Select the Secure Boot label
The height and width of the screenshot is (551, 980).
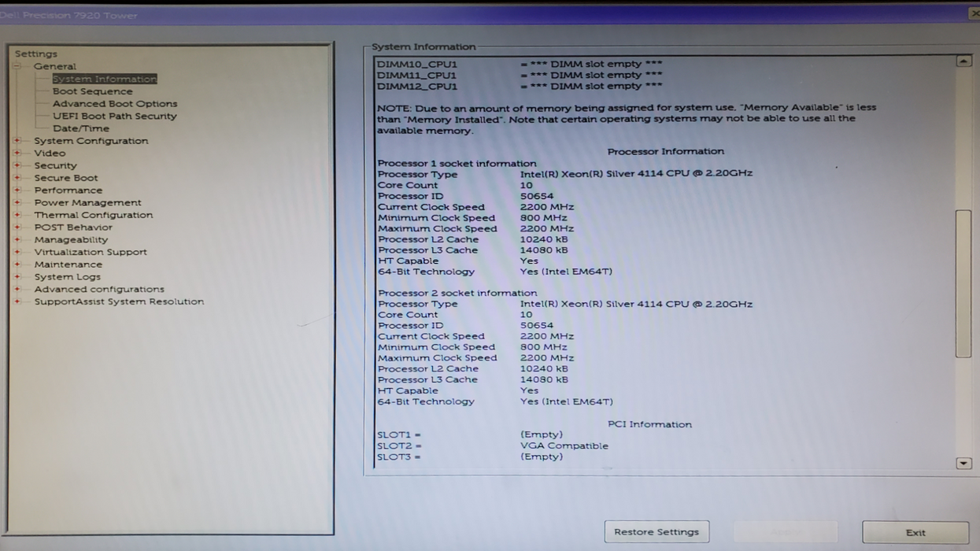pos(66,178)
